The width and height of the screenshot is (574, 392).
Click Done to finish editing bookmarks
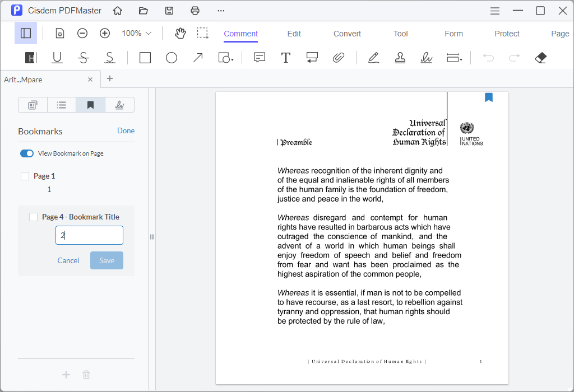click(x=126, y=130)
